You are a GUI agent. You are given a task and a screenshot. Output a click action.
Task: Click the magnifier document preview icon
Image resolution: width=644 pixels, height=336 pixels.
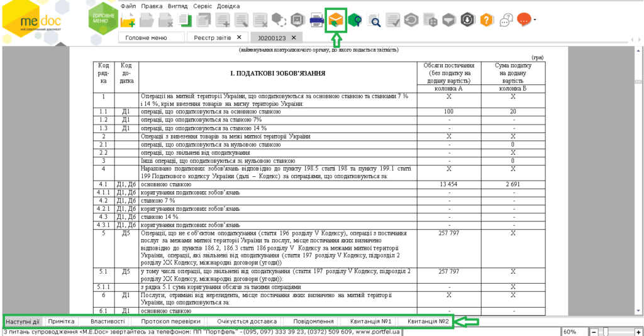click(x=374, y=21)
